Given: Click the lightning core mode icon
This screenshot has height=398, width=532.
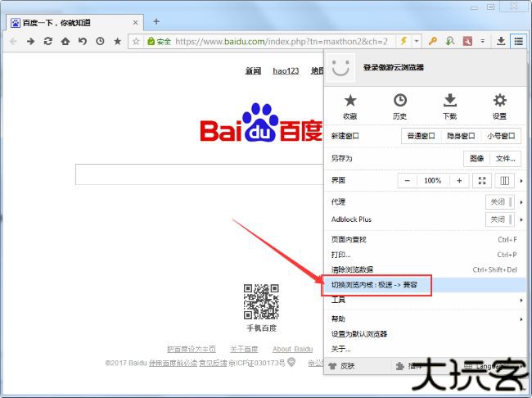Looking at the screenshot, I should click(x=404, y=42).
